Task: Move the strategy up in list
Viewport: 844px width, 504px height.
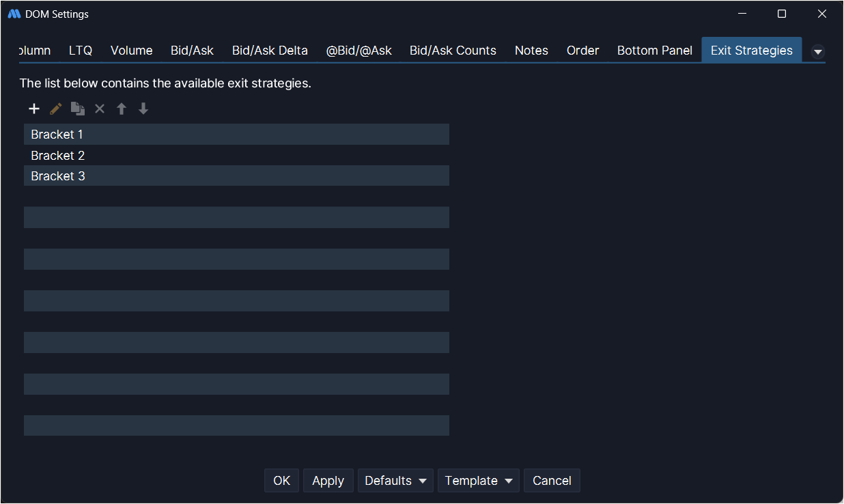Action: click(122, 109)
